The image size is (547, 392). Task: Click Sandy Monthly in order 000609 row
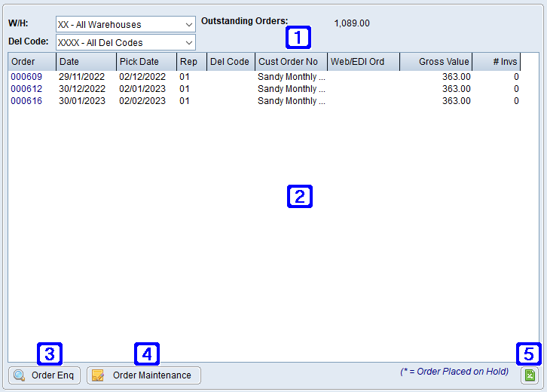click(292, 77)
